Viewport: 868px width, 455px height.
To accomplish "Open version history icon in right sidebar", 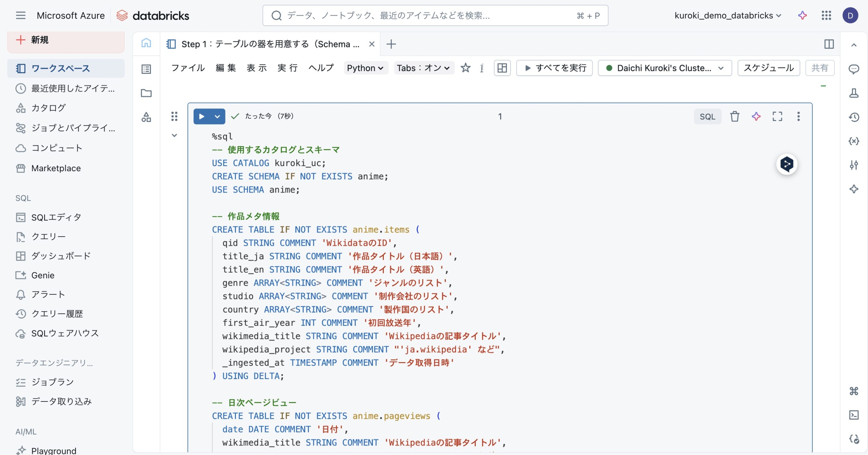I will [x=854, y=117].
